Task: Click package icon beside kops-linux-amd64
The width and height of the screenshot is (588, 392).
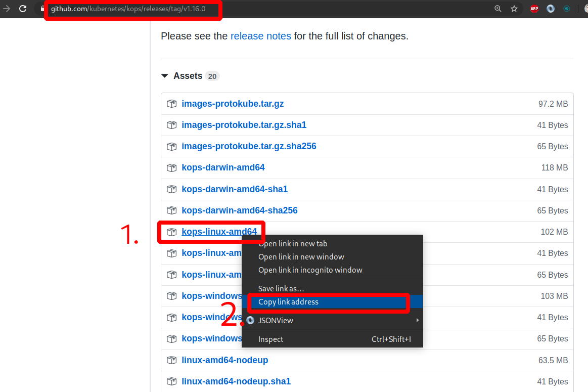Action: pos(172,232)
